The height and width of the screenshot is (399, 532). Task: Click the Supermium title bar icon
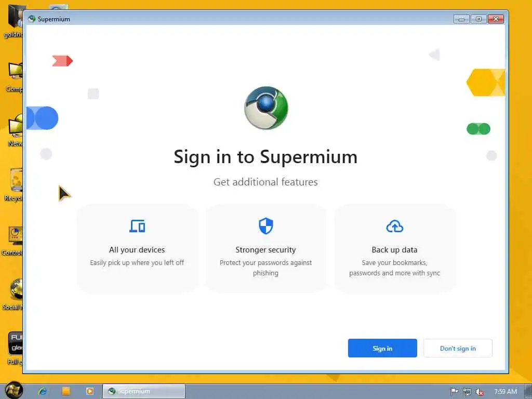(32, 19)
